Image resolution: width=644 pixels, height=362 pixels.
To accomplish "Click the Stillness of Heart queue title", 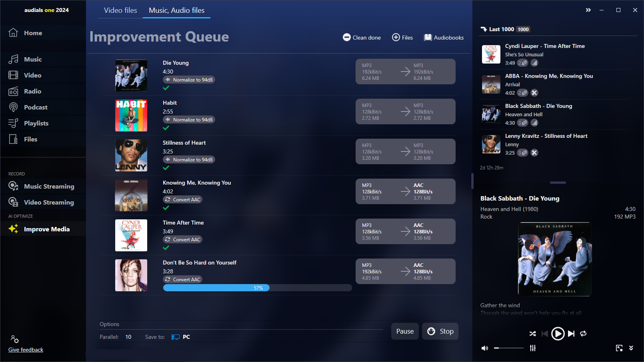I will point(184,143).
